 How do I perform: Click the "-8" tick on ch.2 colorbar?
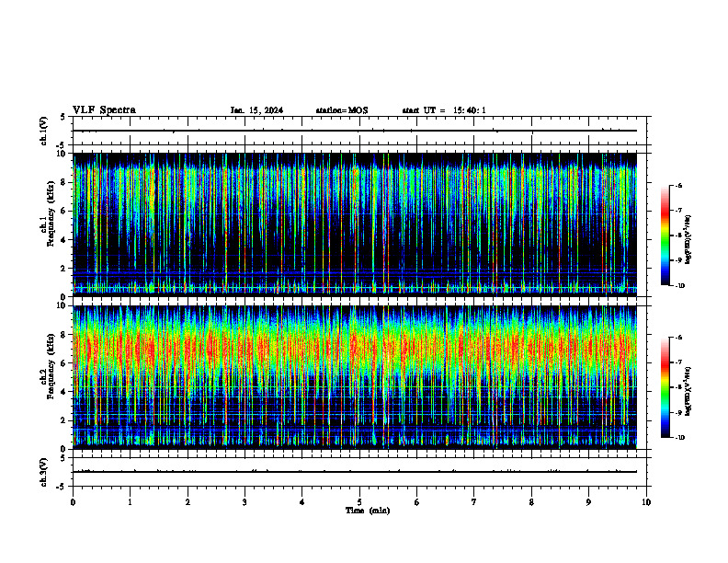tap(677, 387)
